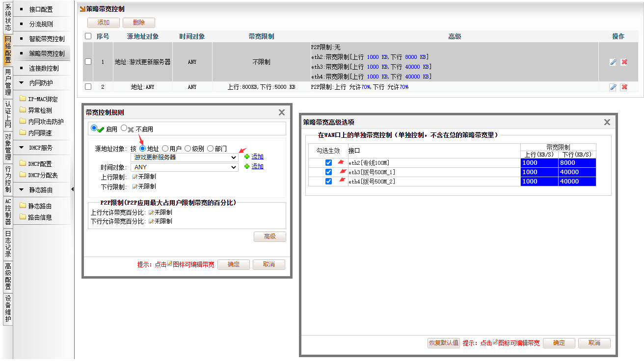Click edit icon for P2P 上行允许带宽百分比
Viewport: 644px width, 364px height.
click(151, 212)
